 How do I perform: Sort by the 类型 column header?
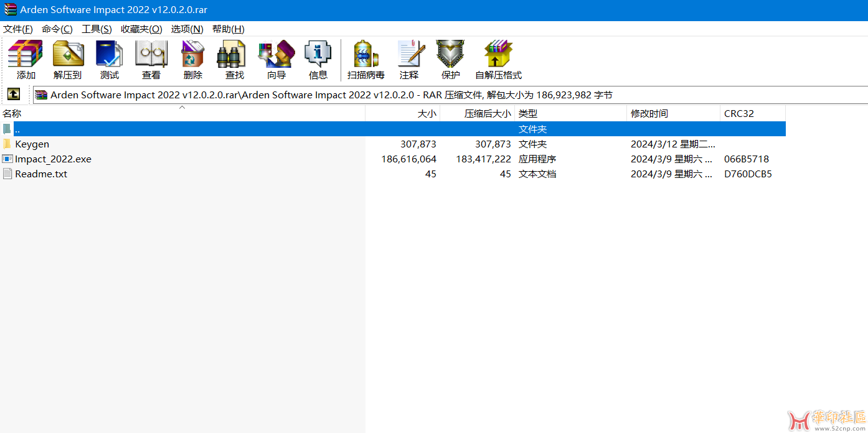[x=570, y=113]
